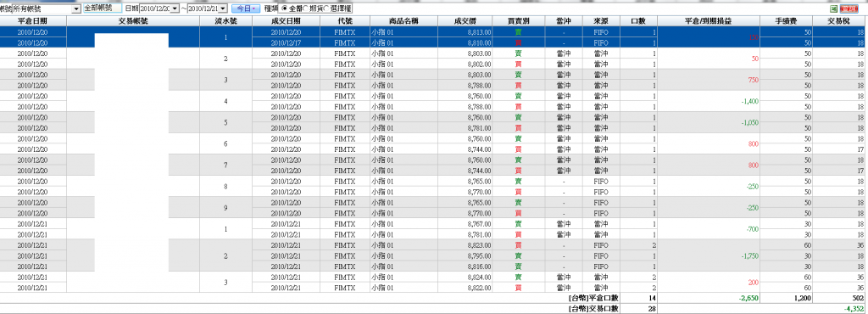
Task: Click the 平倉/到期損益 column header
Action: tap(708, 20)
